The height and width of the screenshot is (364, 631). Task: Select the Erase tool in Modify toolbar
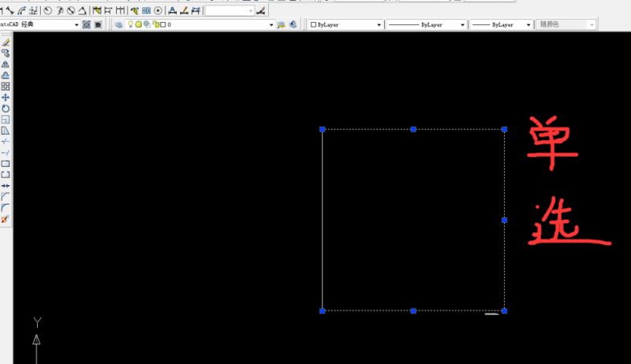(6, 43)
